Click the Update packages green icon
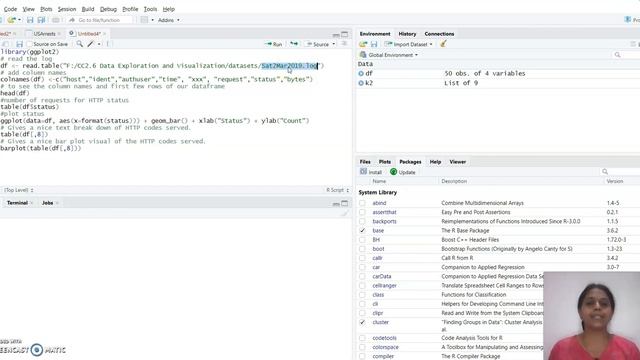Screen dimensions: 640x360 393,172
